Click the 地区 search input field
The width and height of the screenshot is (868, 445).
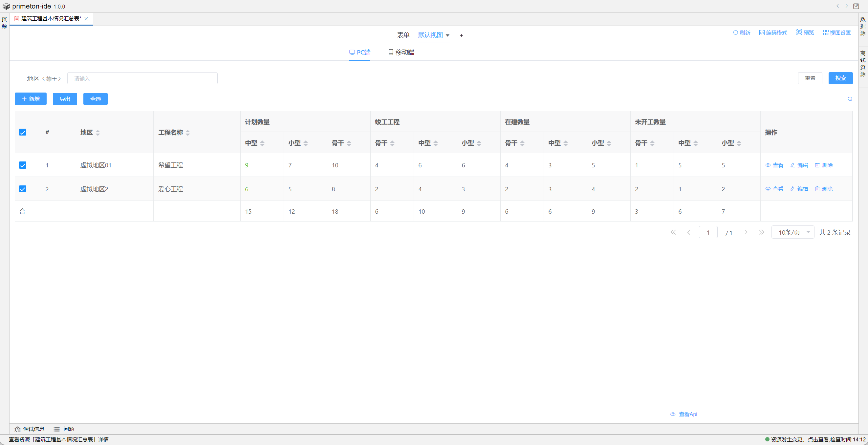click(142, 78)
